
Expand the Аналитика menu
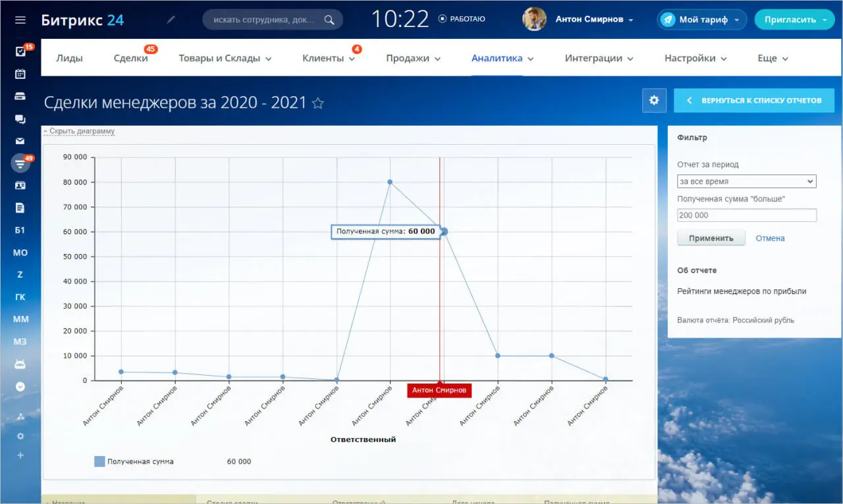pos(503,58)
